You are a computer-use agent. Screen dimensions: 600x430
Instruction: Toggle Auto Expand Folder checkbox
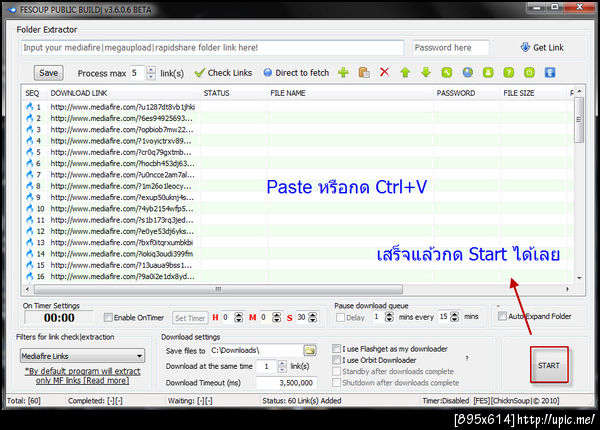coord(502,316)
